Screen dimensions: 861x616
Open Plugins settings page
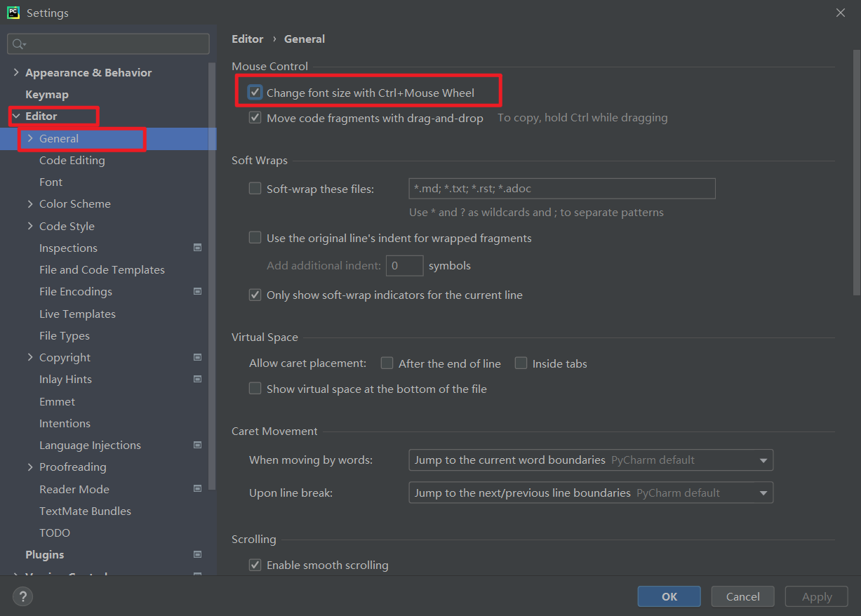click(x=44, y=554)
